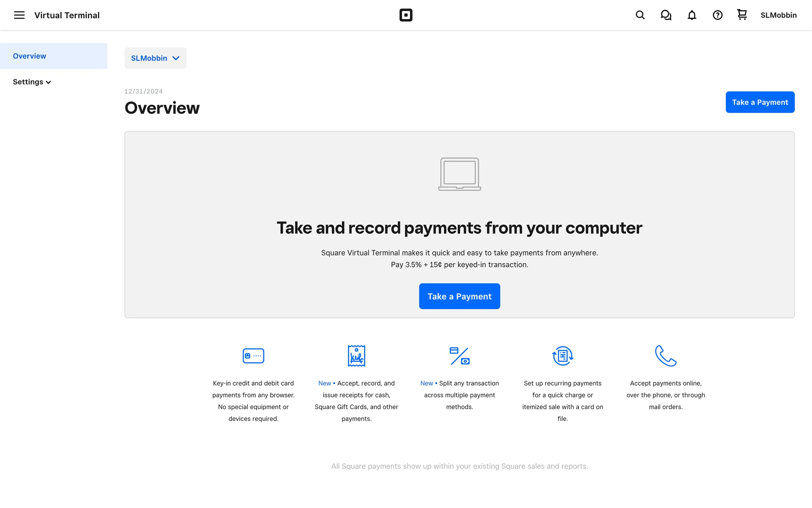The width and height of the screenshot is (812, 508).
Task: Select Overview in the sidebar
Action: [x=30, y=56]
